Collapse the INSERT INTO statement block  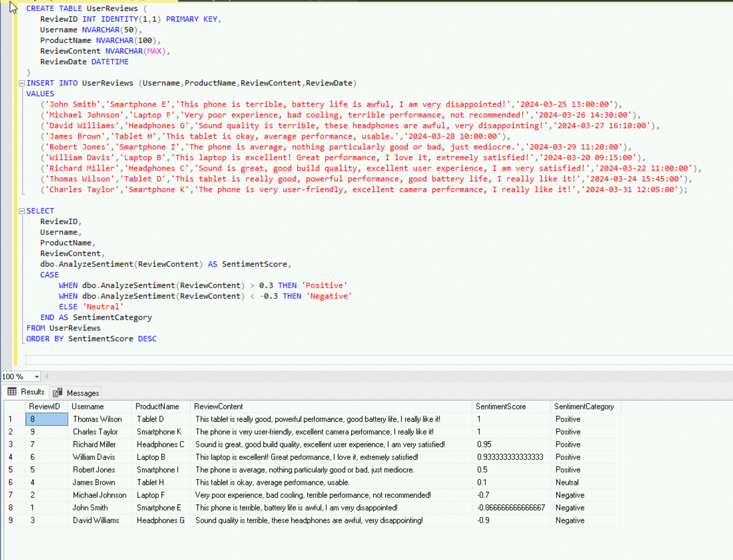22,83
